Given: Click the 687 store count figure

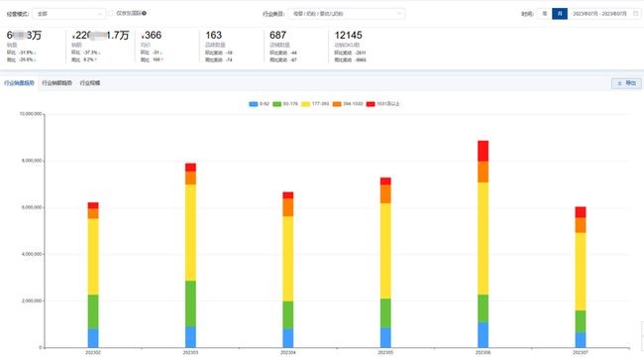Looking at the screenshot, I should click(x=278, y=36).
